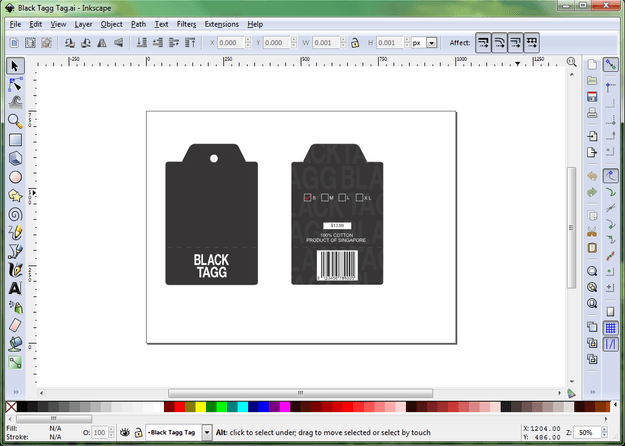Select the Pencil freehand tool
The width and height of the screenshot is (625, 446).
coord(15,233)
